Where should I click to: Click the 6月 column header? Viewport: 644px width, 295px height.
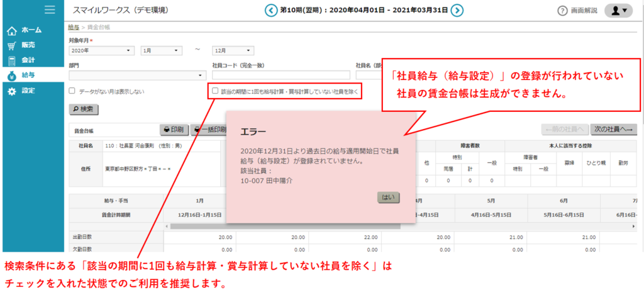[x=563, y=201]
